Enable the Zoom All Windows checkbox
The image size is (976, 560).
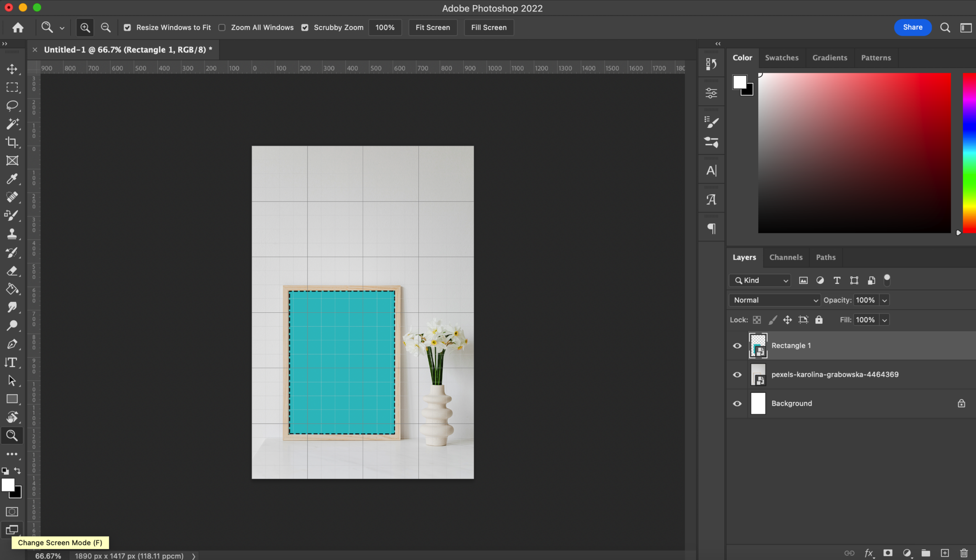click(222, 28)
